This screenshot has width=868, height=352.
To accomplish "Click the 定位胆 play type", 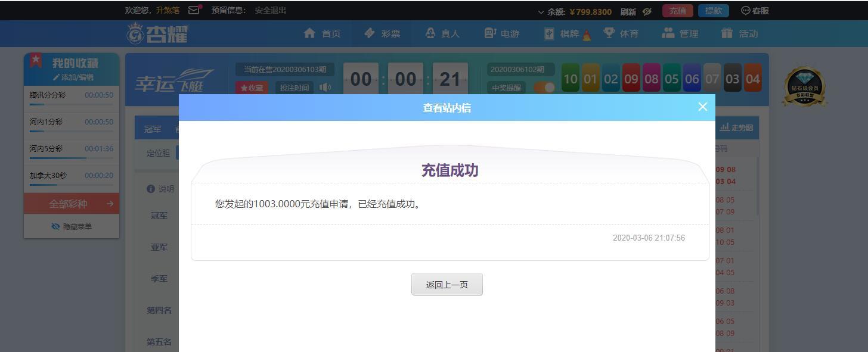I will point(159,153).
